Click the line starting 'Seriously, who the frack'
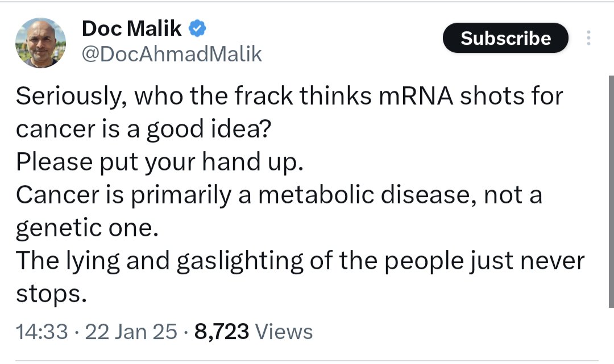 pyautogui.click(x=289, y=96)
